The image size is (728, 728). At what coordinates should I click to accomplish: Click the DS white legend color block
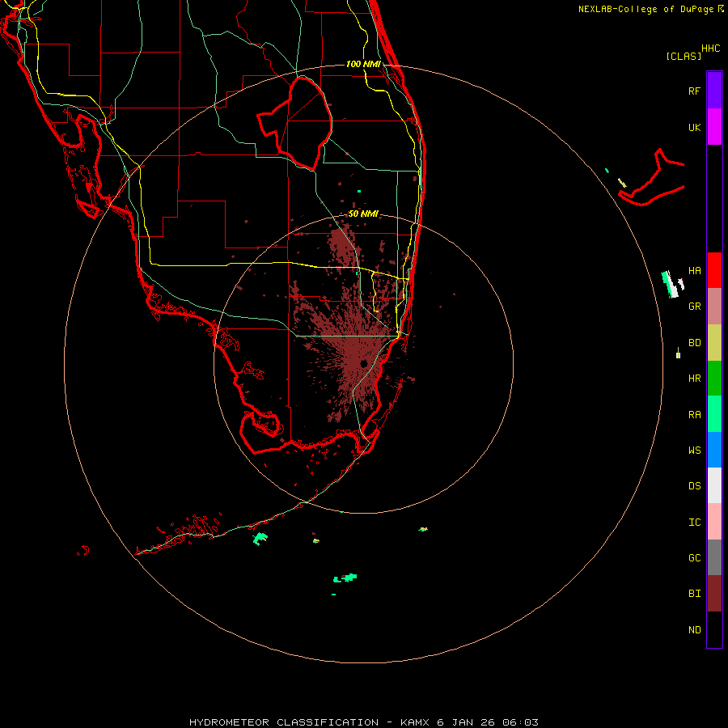pos(714,485)
